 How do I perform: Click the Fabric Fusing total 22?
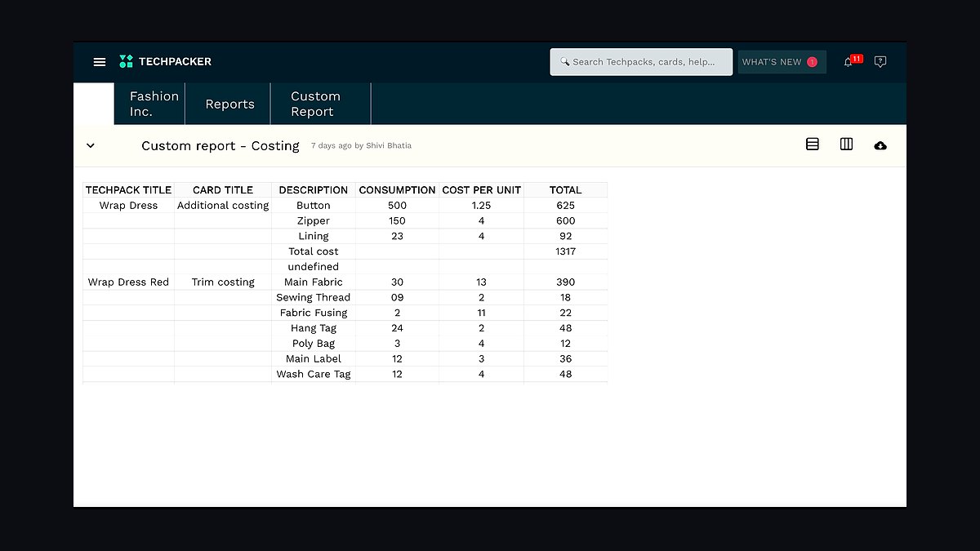565,313
